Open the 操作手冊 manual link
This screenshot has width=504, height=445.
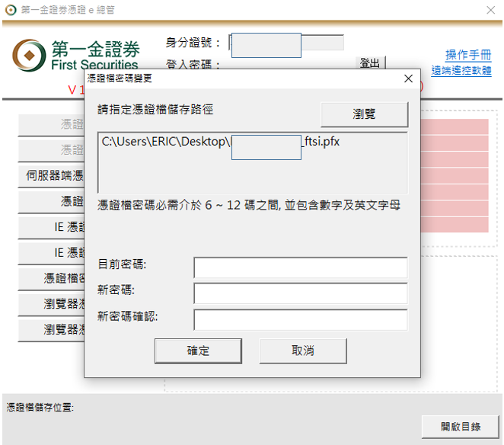coord(467,55)
